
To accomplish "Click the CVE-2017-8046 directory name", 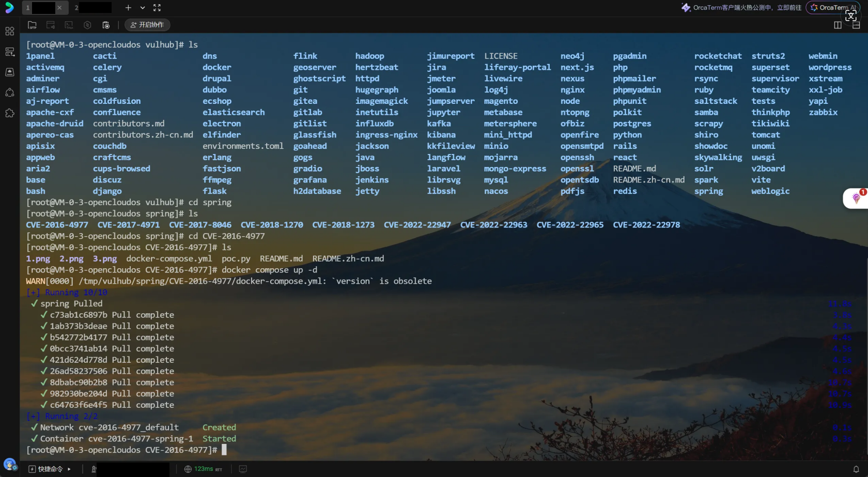I will click(200, 225).
